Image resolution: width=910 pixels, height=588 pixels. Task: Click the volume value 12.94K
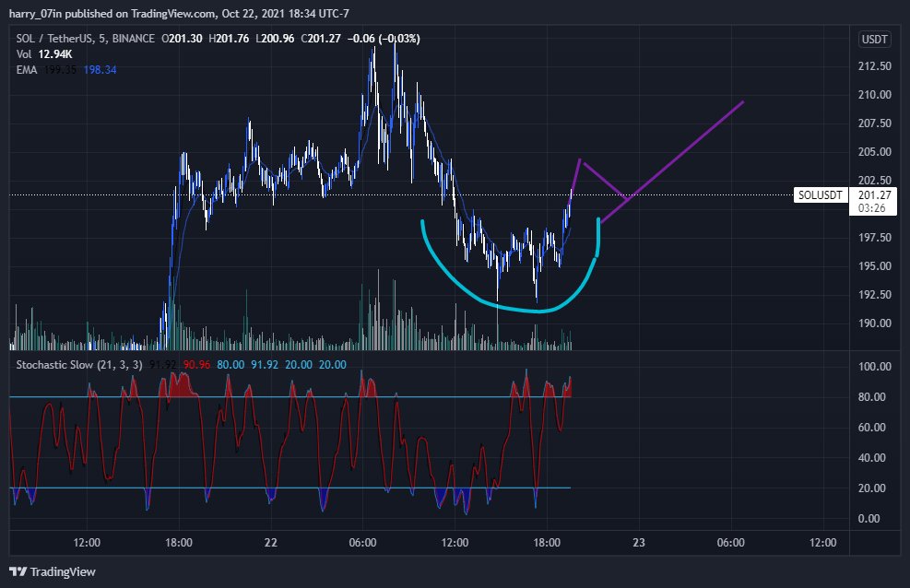coord(55,54)
